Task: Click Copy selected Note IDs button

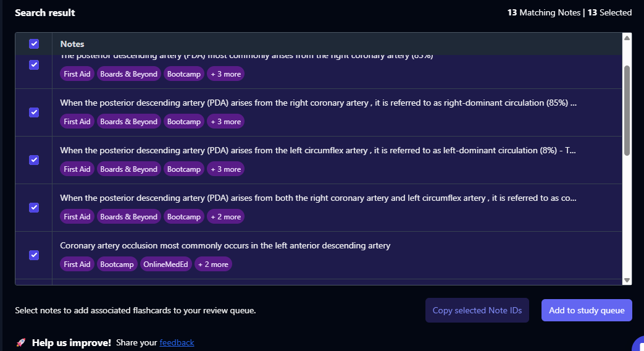Action: coord(477,310)
